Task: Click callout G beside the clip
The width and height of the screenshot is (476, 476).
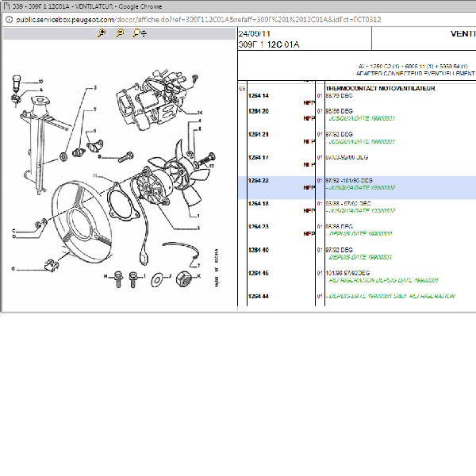Action: (x=13, y=269)
